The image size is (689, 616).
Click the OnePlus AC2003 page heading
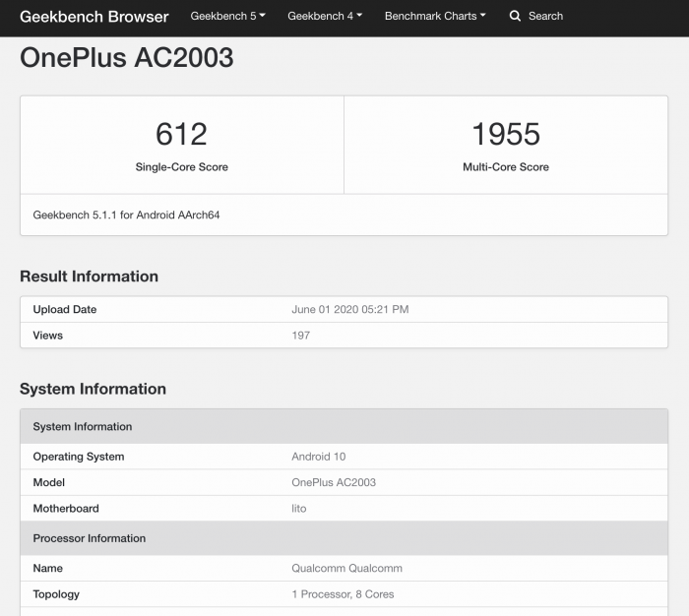click(127, 57)
